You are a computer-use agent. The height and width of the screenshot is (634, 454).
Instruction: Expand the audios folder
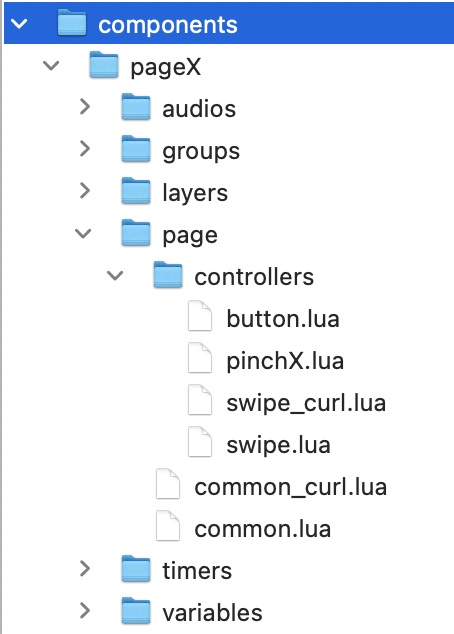(x=85, y=107)
